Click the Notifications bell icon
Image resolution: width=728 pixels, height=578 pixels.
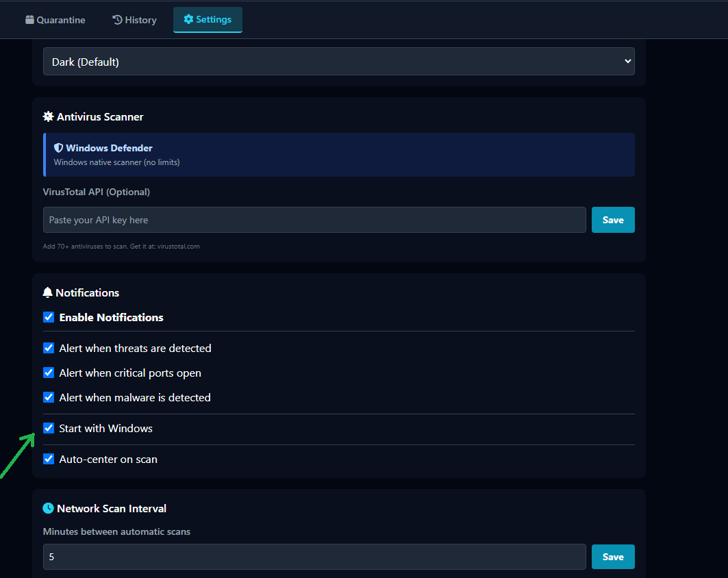point(48,292)
